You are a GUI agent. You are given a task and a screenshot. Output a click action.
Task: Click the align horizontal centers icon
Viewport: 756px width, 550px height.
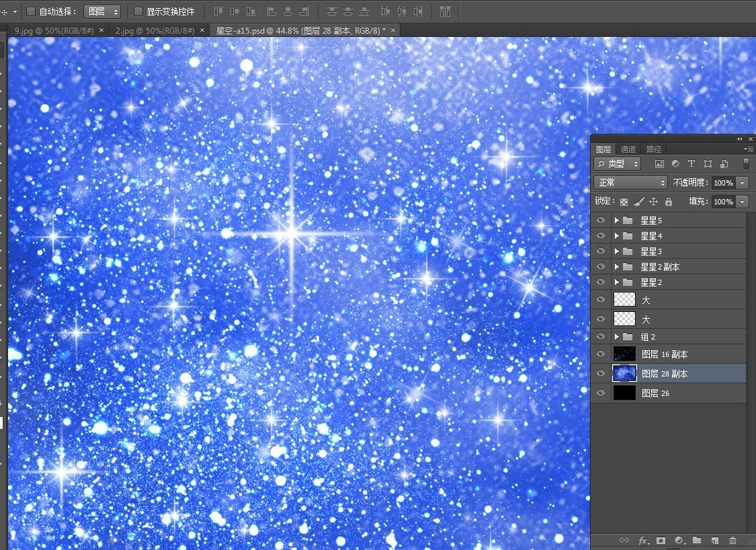[x=288, y=11]
